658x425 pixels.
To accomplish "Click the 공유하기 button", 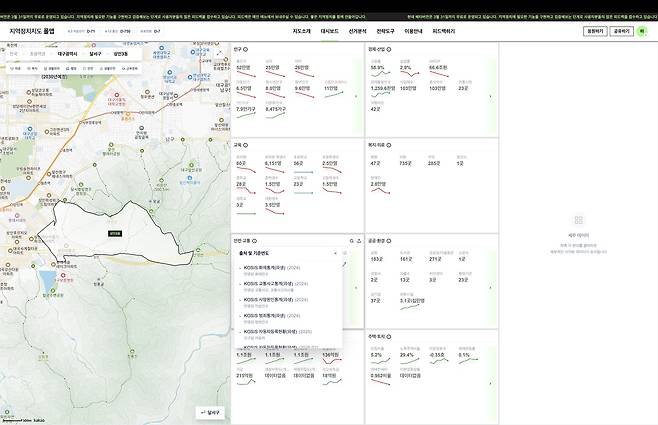I will tap(622, 31).
